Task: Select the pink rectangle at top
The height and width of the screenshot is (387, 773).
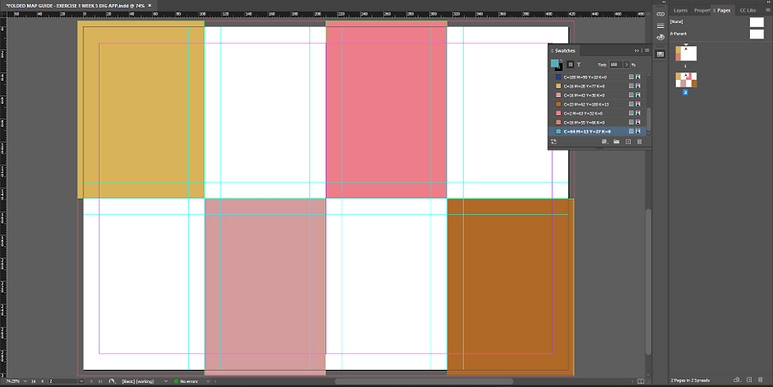Action: tap(386, 109)
